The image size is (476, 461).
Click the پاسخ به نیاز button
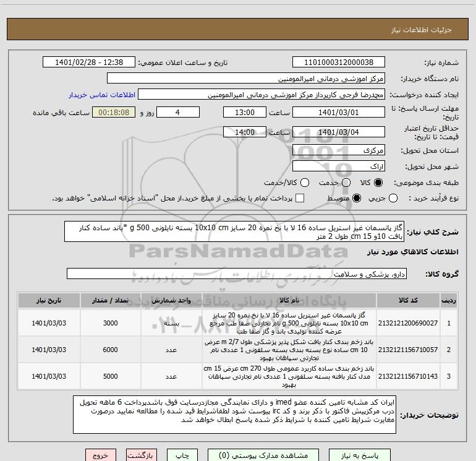pos(360,455)
